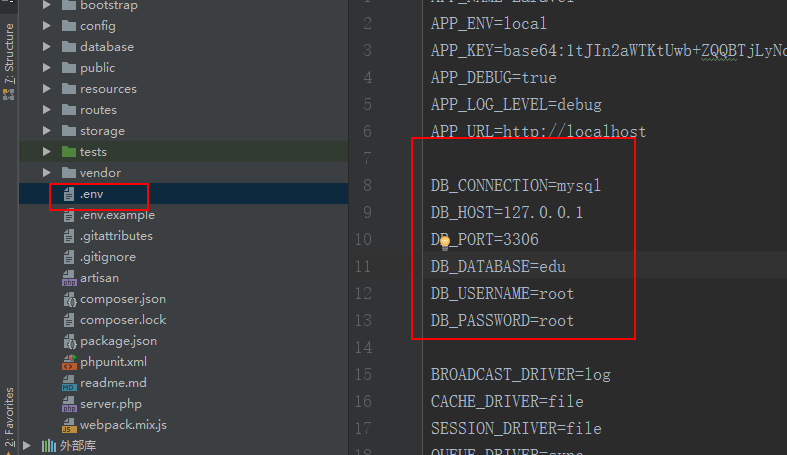Click the phpunit.xml file icon
Image resolution: width=787 pixels, height=455 pixels.
pyautogui.click(x=69, y=362)
